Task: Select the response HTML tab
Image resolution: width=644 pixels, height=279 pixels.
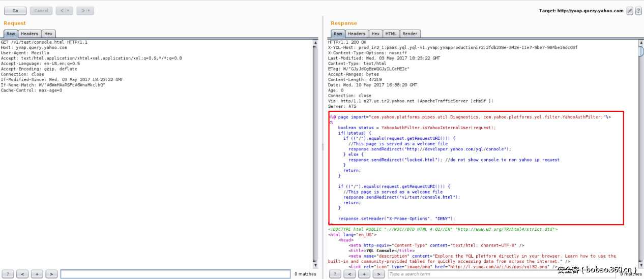Action: click(x=391, y=34)
